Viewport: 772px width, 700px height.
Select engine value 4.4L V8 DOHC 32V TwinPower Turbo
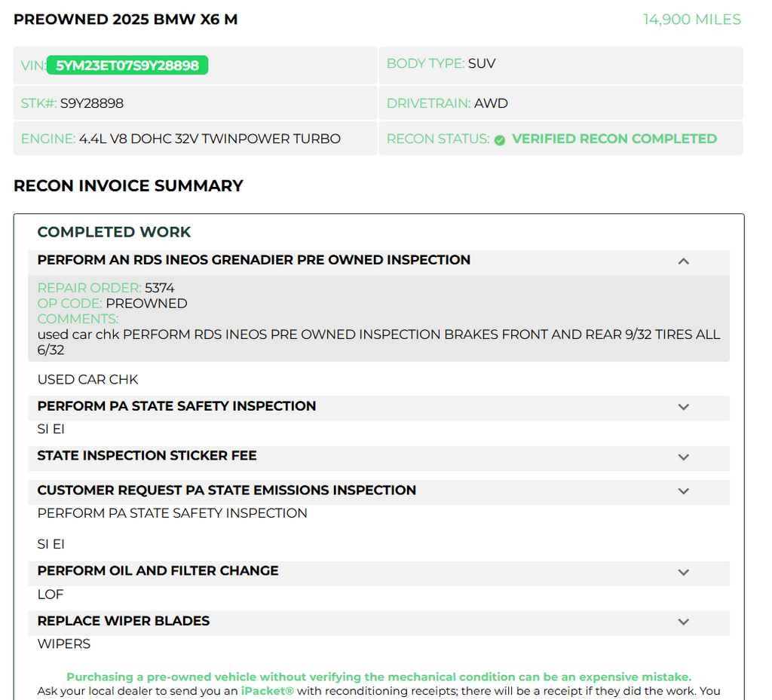[x=210, y=139]
